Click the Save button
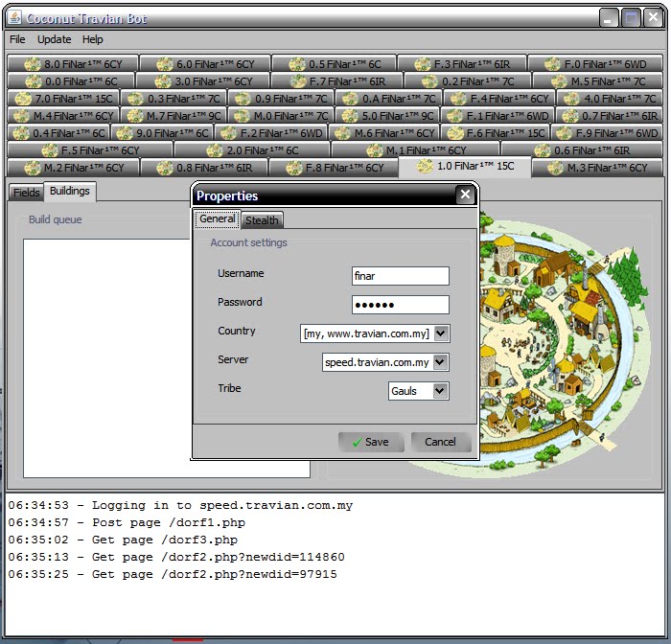671x644 pixels. [371, 442]
